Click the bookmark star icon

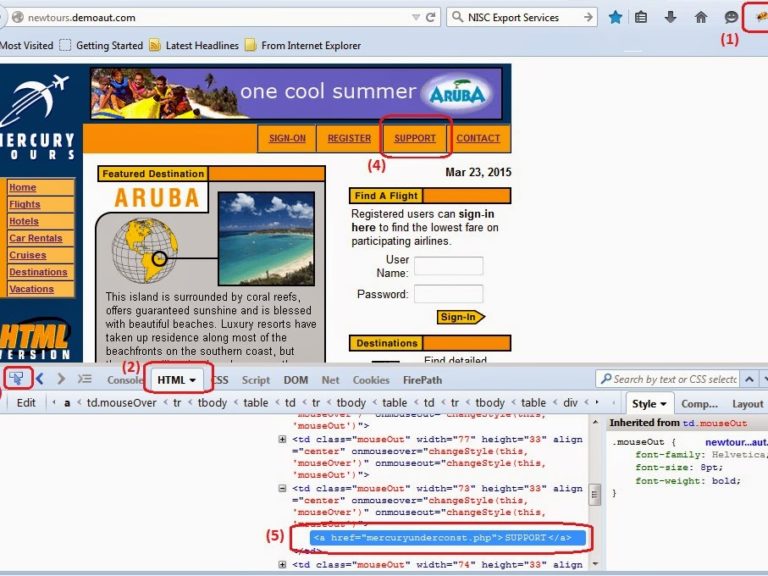616,18
